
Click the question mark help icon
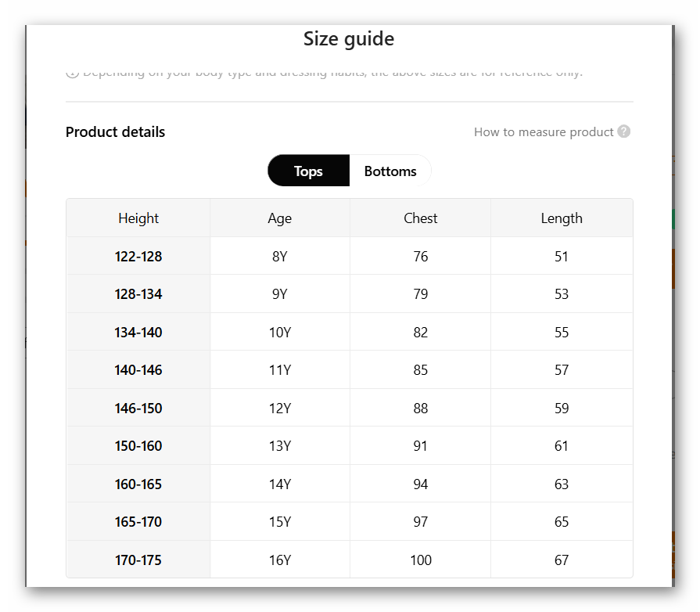pos(623,131)
